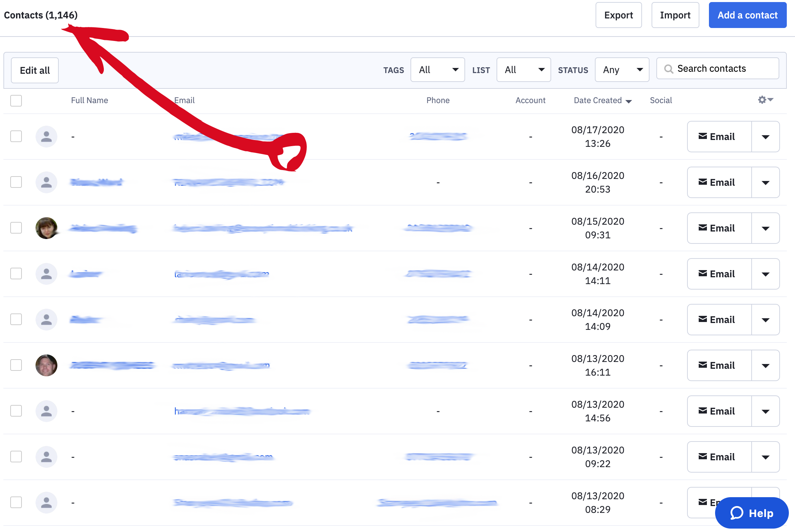Select checkbox for 08/13/2020 14:56 contact
The height and width of the screenshot is (532, 795).
16,411
